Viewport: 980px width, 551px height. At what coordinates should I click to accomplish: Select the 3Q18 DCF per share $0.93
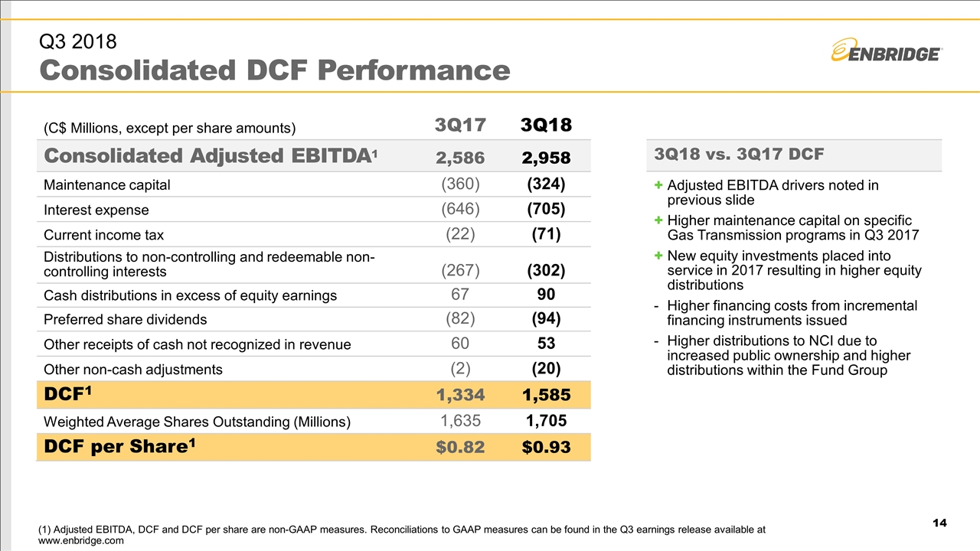pos(546,447)
